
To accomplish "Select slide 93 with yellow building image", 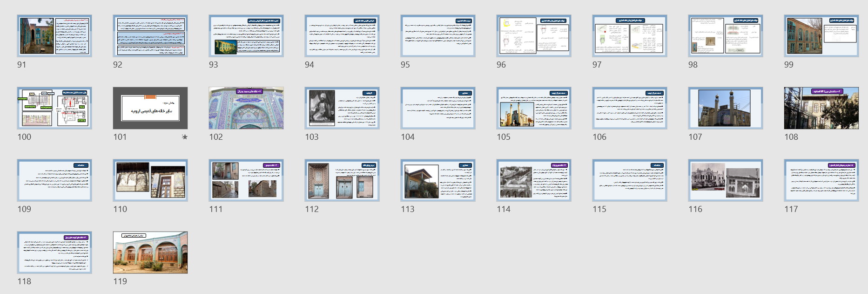I will (246, 36).
